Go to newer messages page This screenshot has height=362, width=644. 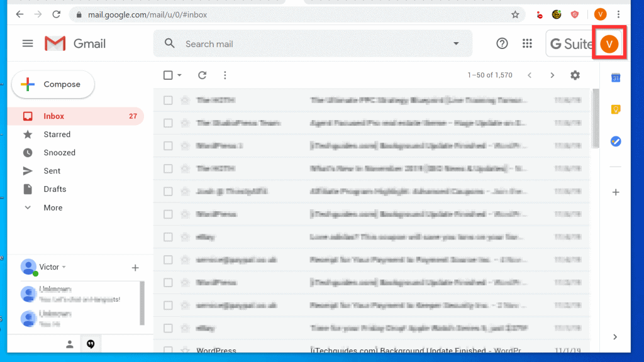(530, 75)
